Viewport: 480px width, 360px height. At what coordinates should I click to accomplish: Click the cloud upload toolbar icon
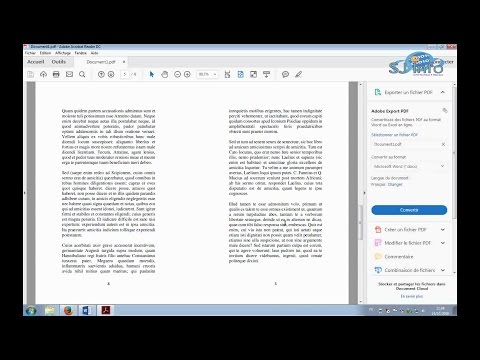coord(43,74)
